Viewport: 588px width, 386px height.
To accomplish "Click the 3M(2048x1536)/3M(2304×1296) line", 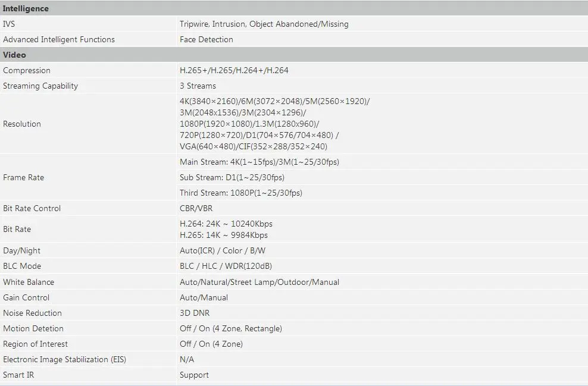I will point(243,112).
